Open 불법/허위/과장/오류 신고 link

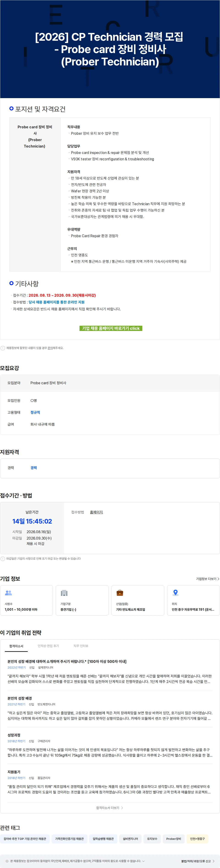point(198,861)
